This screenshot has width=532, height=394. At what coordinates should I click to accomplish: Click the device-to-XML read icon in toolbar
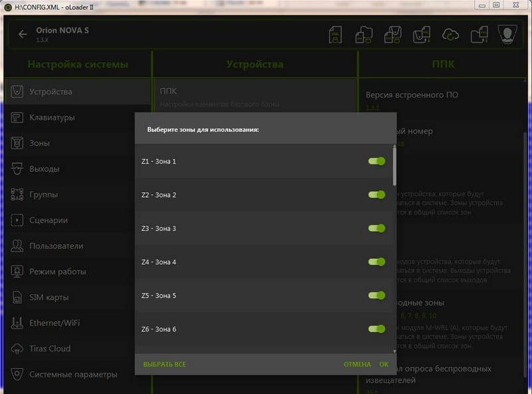pos(422,35)
